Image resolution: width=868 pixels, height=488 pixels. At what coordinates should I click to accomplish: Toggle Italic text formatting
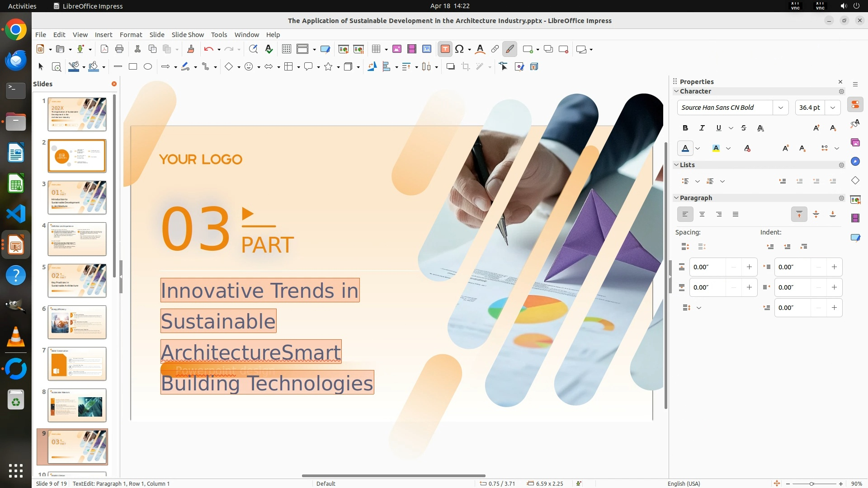[702, 128]
